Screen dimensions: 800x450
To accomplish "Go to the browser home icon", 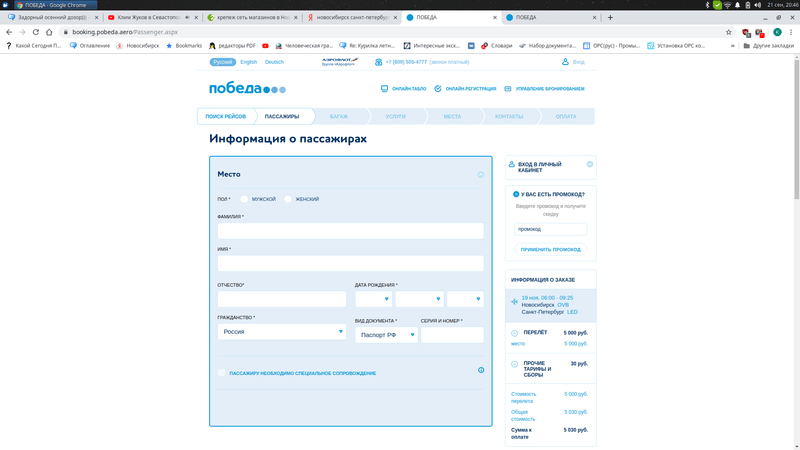I will [x=49, y=32].
